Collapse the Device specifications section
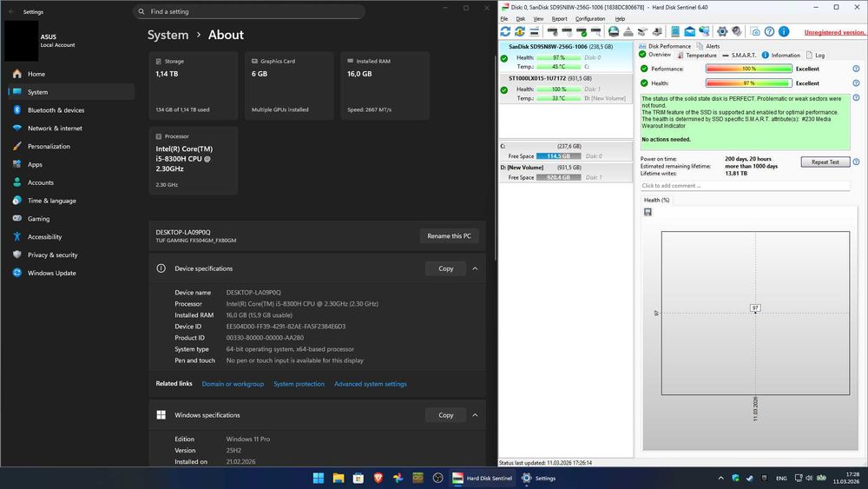Screen dimensions: 868x489 [475, 268]
